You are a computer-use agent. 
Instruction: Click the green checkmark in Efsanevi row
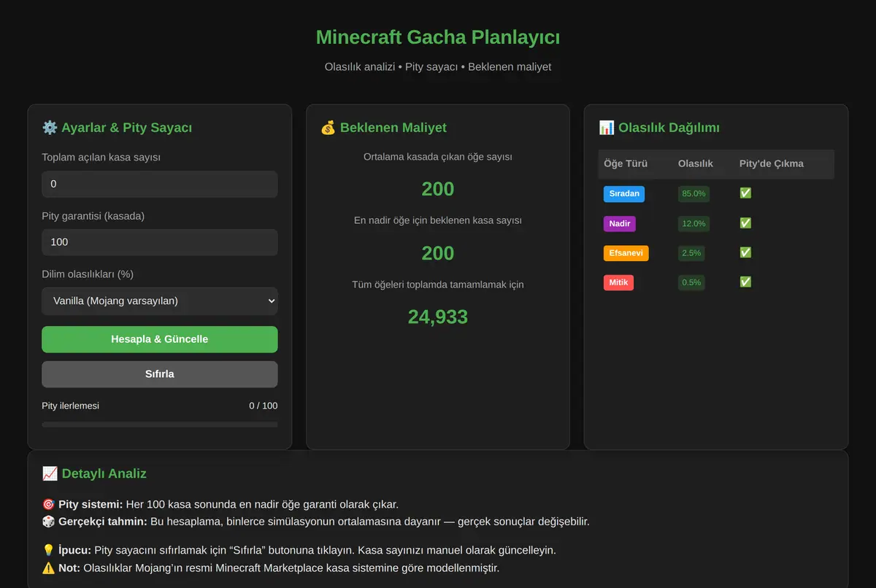(x=745, y=252)
